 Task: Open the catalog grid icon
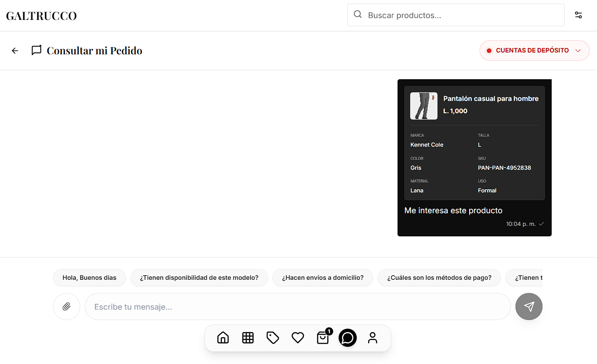248,338
